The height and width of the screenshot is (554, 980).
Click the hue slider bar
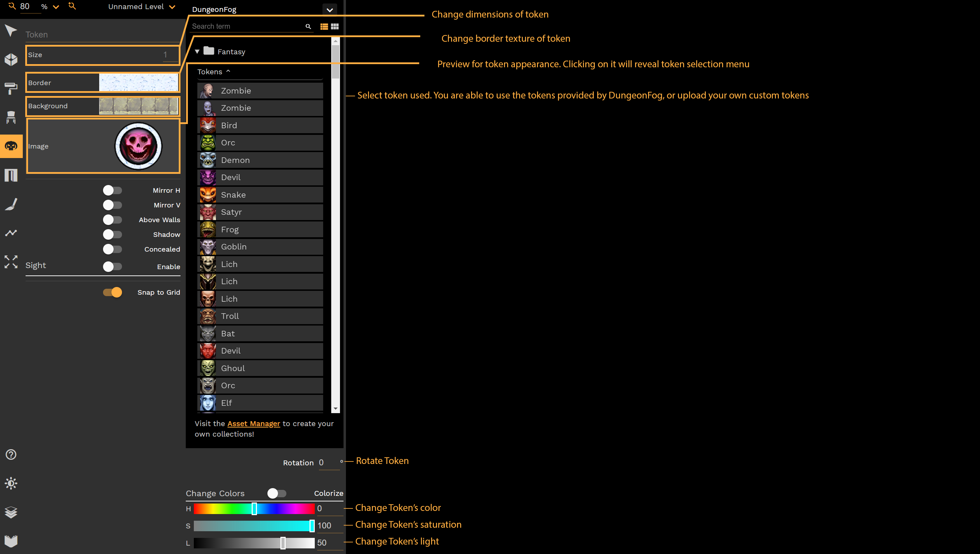254,509
